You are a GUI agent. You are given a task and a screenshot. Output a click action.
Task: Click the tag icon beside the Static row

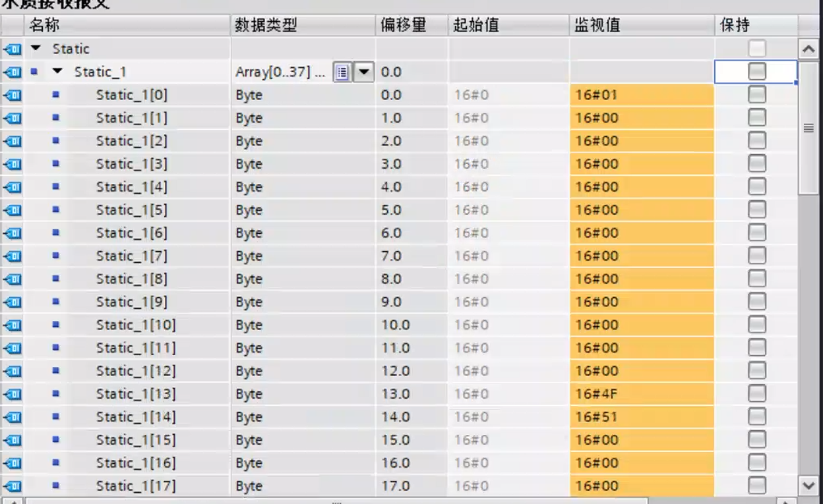pyautogui.click(x=12, y=49)
